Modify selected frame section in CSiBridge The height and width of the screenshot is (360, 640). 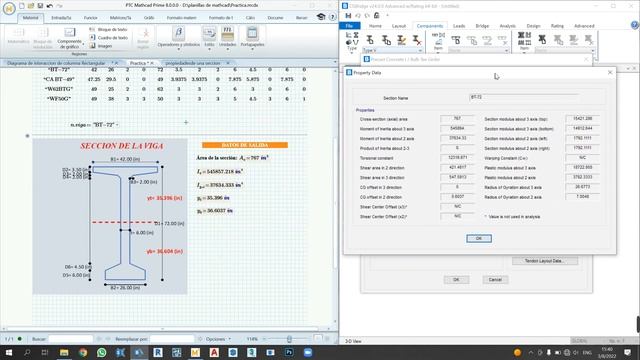tap(401, 40)
